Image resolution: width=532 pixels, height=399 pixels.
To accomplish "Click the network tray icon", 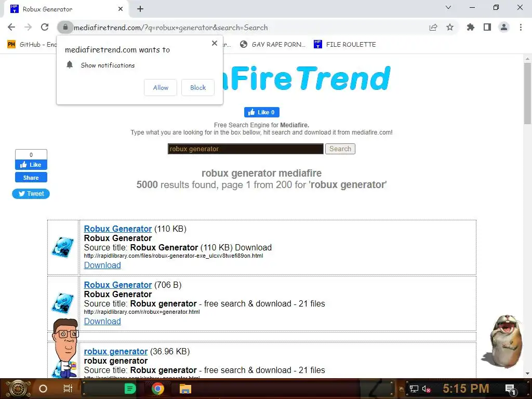I will click(x=414, y=389).
